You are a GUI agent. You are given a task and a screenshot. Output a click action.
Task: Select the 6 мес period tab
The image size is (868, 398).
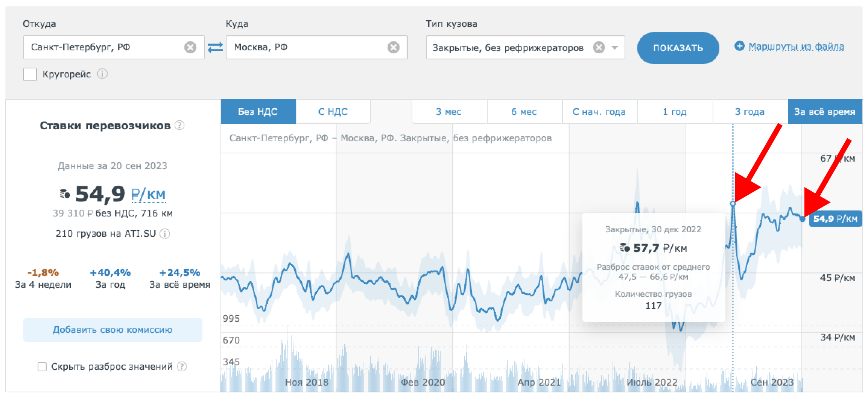point(524,112)
